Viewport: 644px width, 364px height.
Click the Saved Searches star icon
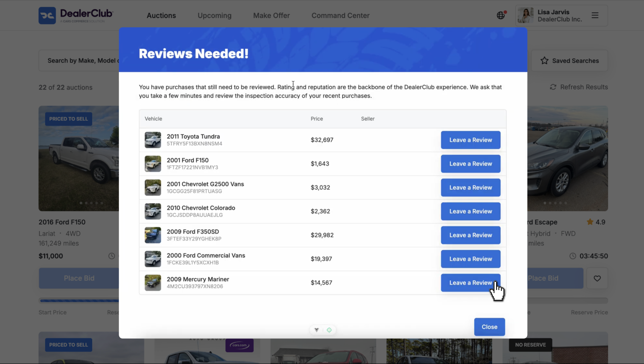(x=544, y=61)
